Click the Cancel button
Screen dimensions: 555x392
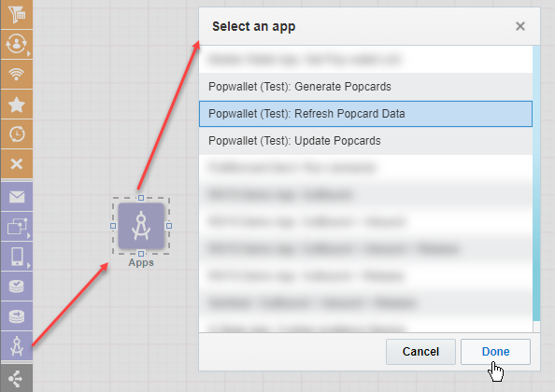click(420, 352)
